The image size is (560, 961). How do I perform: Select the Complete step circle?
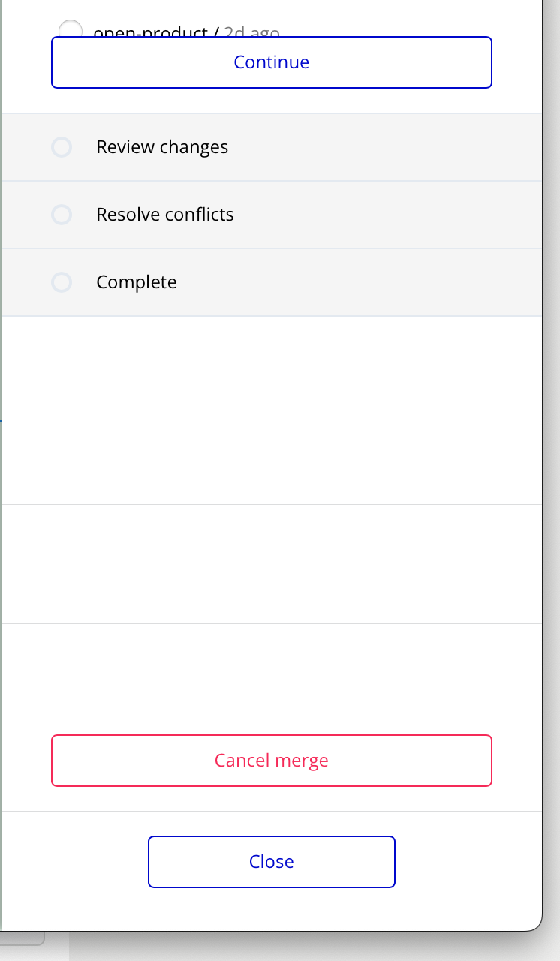62,282
